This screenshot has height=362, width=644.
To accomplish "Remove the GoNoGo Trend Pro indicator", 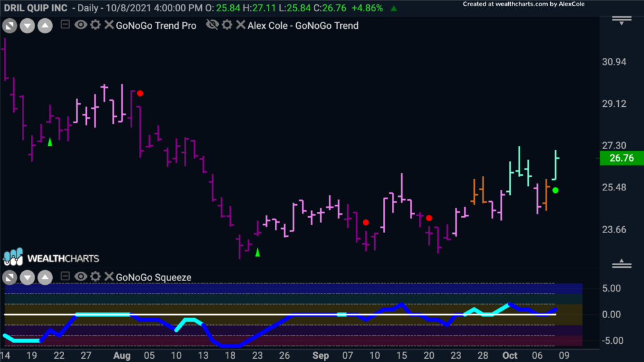I will pyautogui.click(x=109, y=25).
